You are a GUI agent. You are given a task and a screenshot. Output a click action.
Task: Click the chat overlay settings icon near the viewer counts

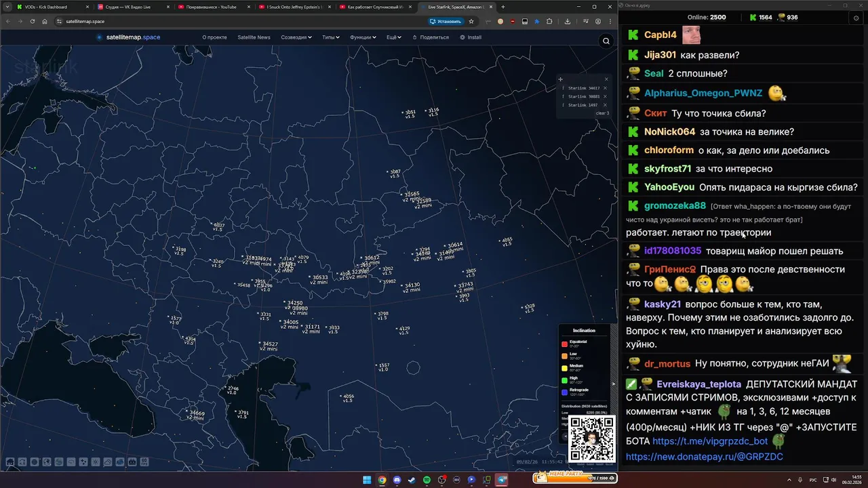(856, 18)
